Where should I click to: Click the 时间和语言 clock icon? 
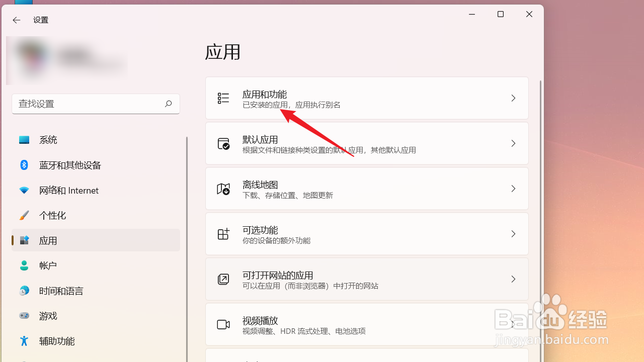click(x=24, y=291)
